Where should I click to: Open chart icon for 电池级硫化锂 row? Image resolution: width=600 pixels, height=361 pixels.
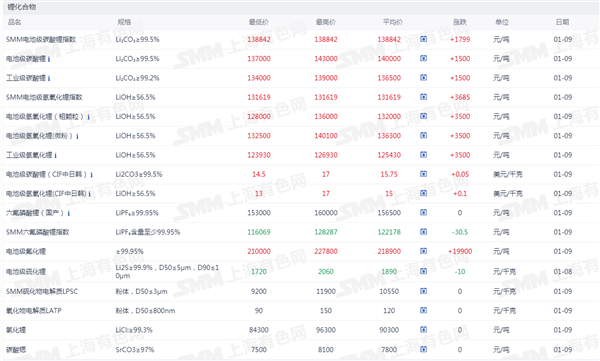pos(423,271)
